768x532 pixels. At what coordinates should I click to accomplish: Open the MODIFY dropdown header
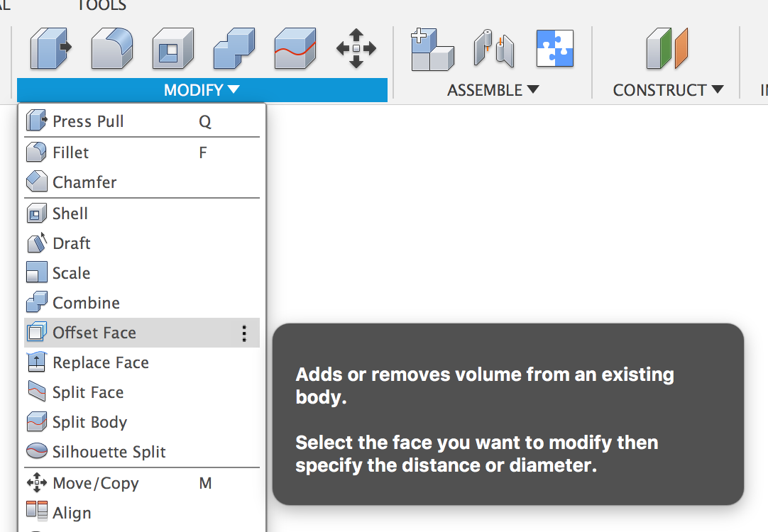click(202, 90)
